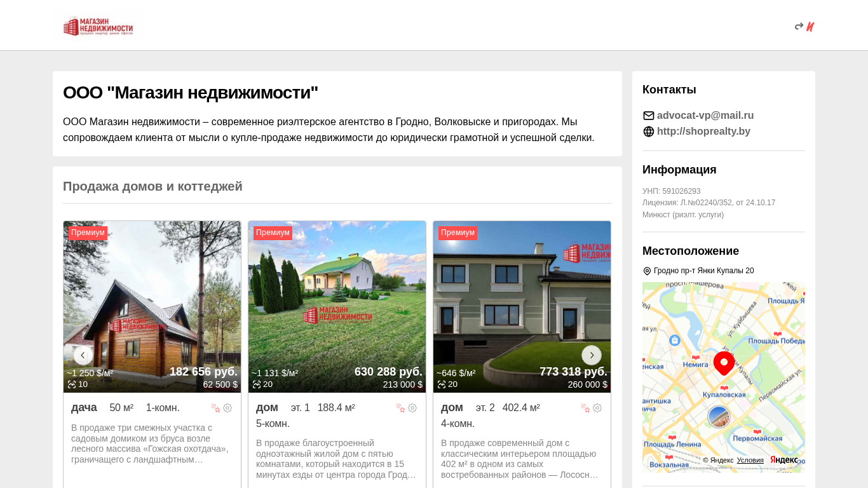868x488 pixels.
Task: Open the дача description starting В продаже три
Action: (x=150, y=444)
